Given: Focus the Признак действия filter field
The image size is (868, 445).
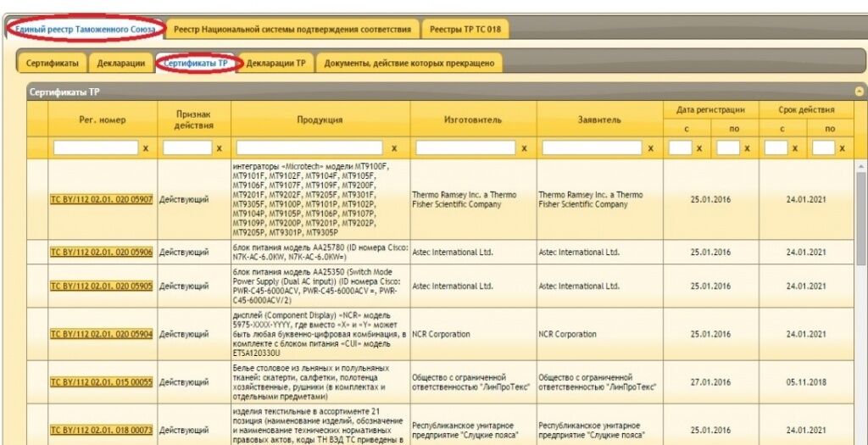Looking at the screenshot, I should pyautogui.click(x=187, y=147).
